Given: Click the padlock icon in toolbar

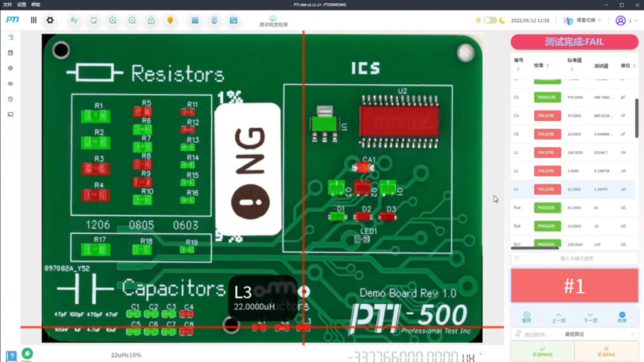Looking at the screenshot, I should point(151,20).
